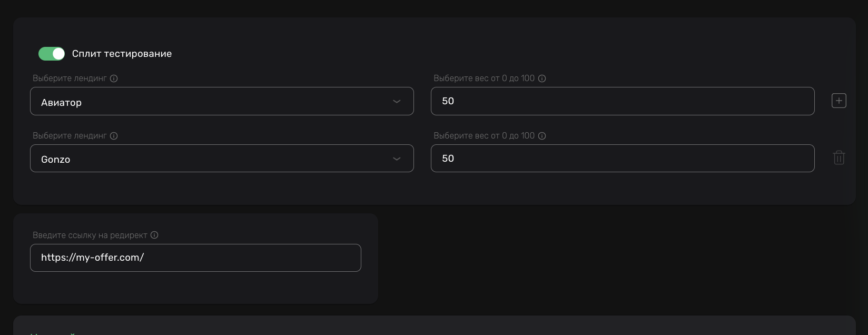Click the redirect URL field with my-offer.com
868x335 pixels.
click(195, 258)
